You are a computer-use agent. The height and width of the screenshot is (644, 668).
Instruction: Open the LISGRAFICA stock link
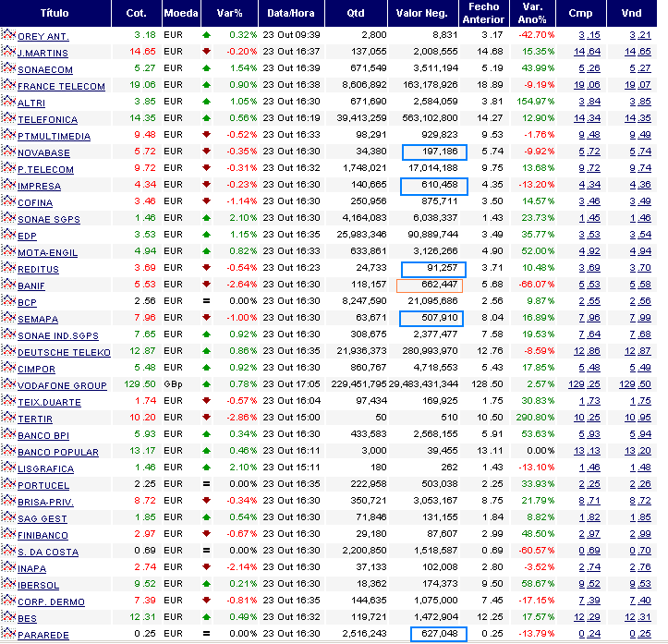[45, 469]
